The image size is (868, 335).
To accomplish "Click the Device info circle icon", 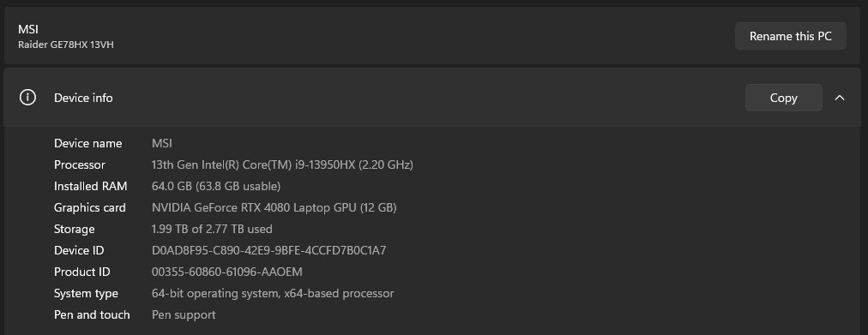I will tap(27, 98).
